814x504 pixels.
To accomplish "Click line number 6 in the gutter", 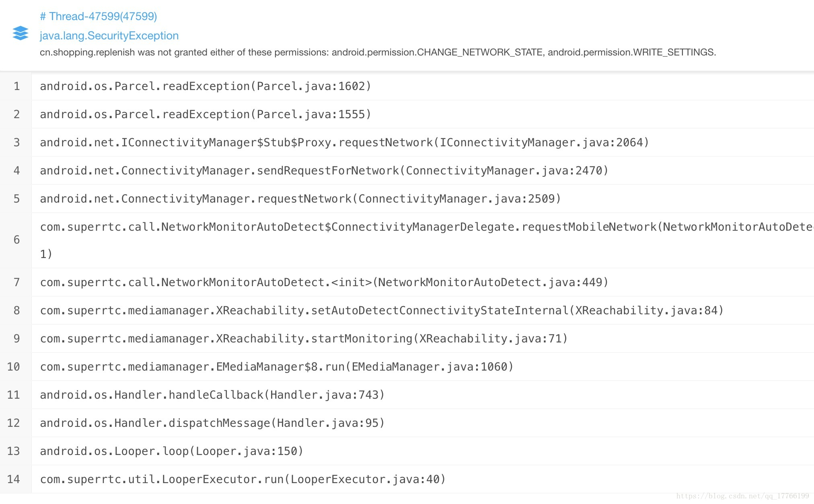I will coord(16,240).
